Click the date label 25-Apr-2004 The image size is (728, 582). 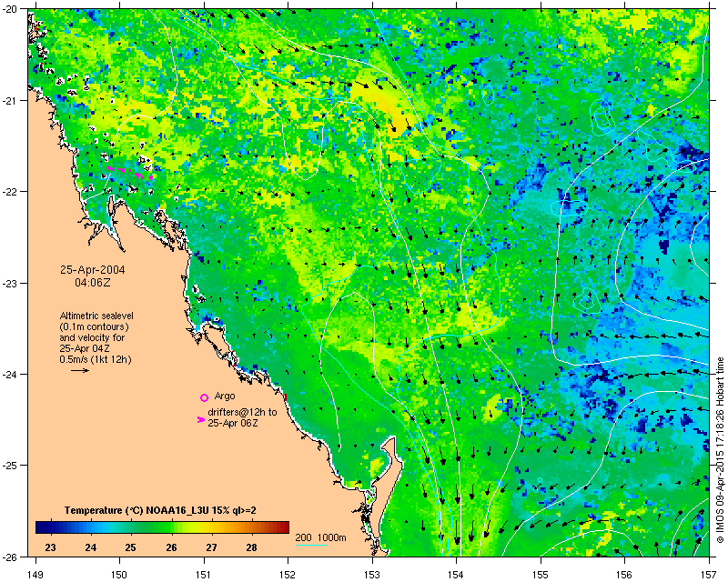point(93,270)
